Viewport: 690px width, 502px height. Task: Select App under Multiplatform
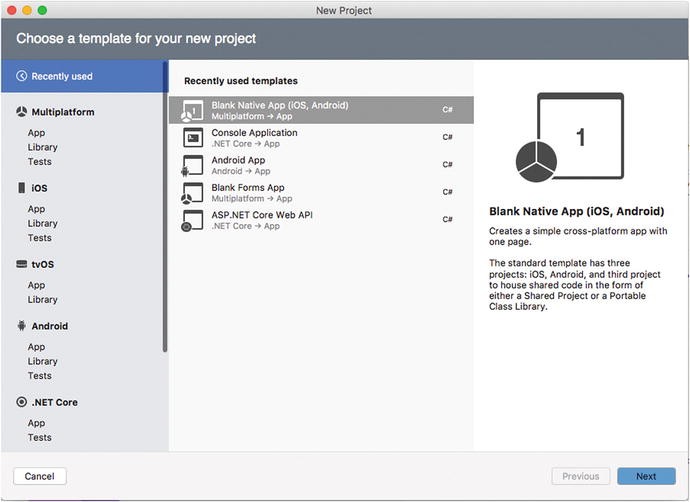[36, 132]
